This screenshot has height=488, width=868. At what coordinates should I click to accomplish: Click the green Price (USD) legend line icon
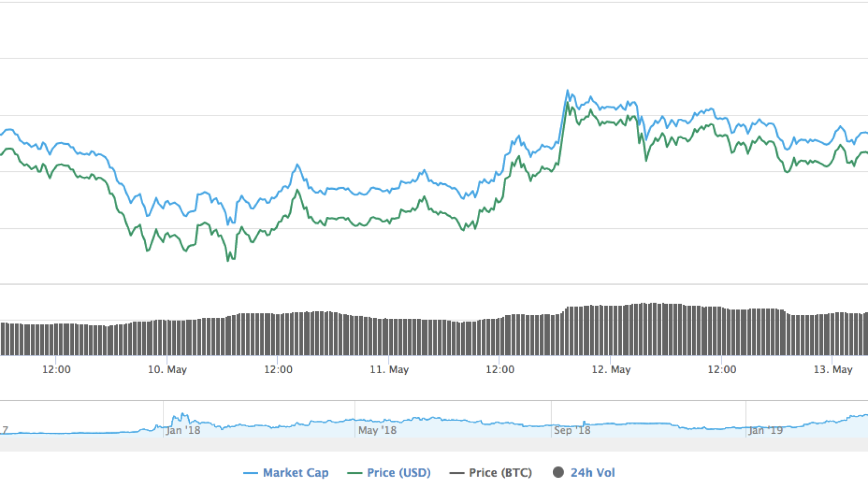click(354, 473)
